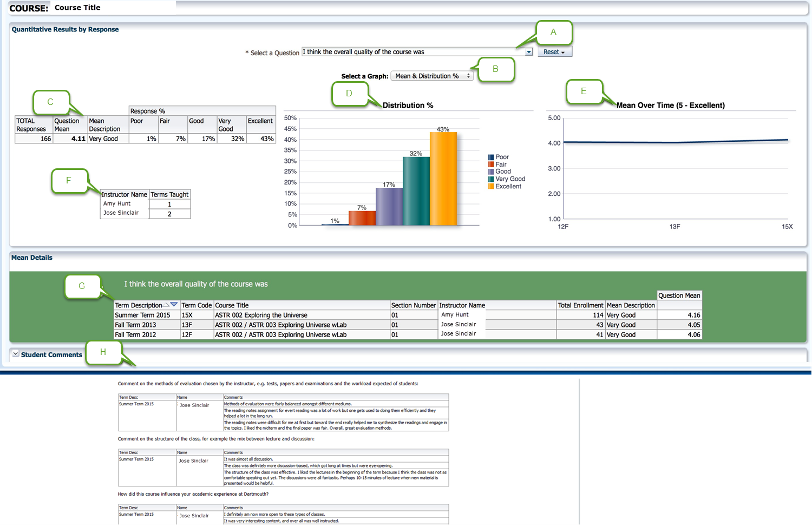Click the Excellent legend color swatch

pos(490,187)
